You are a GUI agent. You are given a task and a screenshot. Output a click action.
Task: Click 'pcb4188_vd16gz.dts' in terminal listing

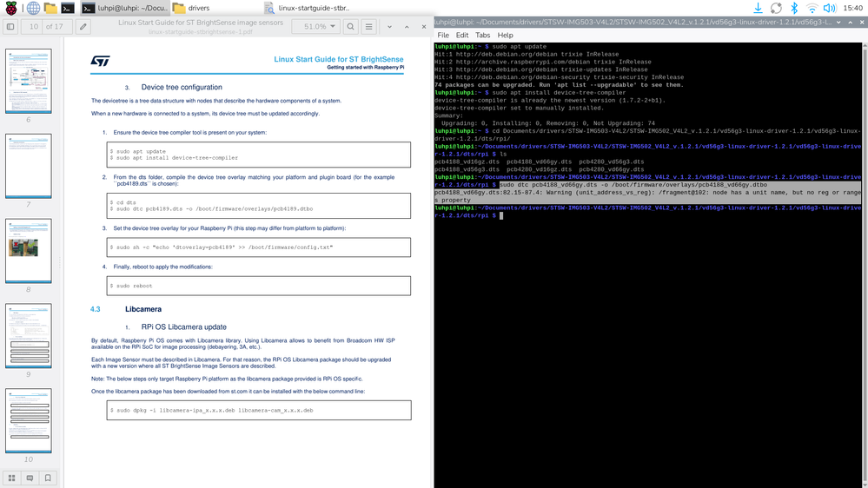[x=467, y=162]
